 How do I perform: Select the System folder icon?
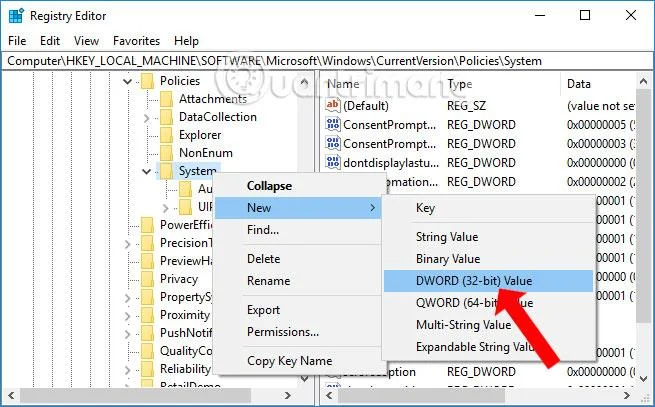coord(166,171)
